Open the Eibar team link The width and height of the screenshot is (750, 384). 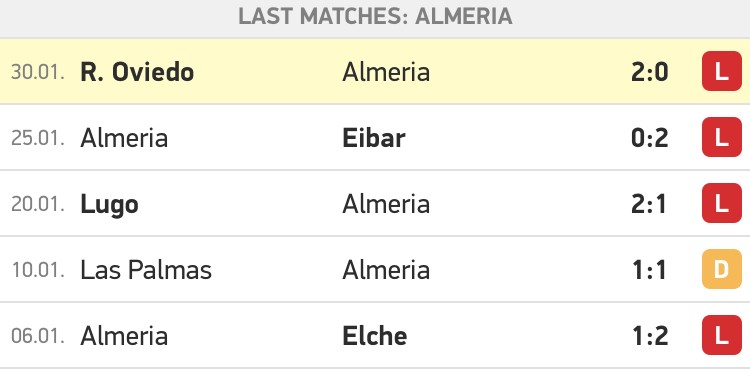374,138
